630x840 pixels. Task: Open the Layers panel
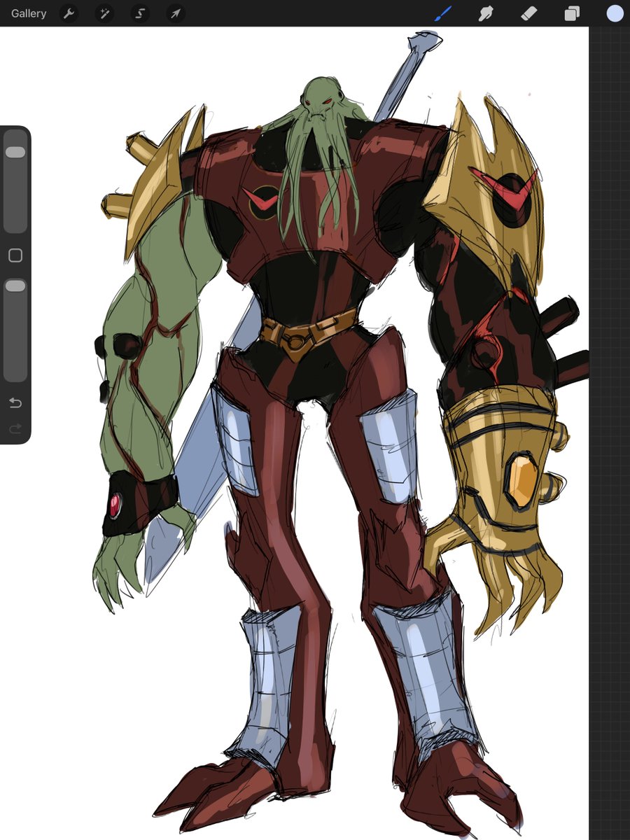pos(572,13)
